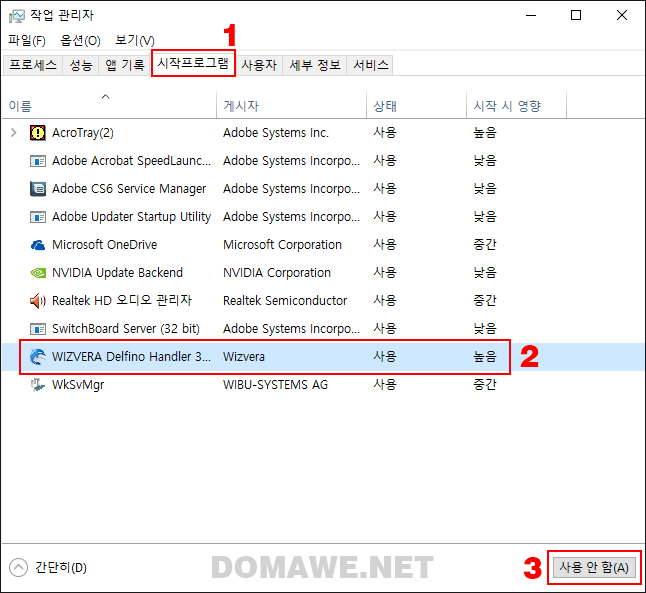Click the 중간 impact in Realtek row

click(x=485, y=301)
